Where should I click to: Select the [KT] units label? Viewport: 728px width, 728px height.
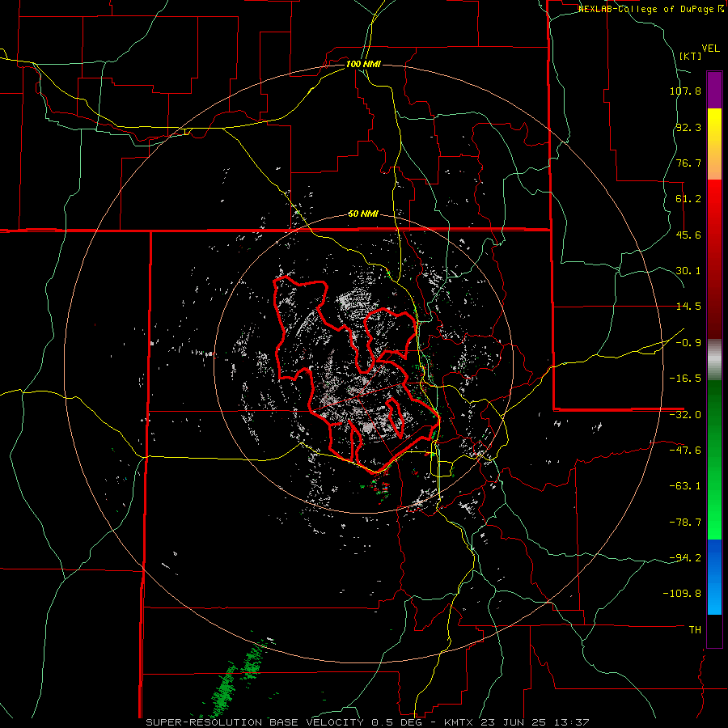point(690,56)
